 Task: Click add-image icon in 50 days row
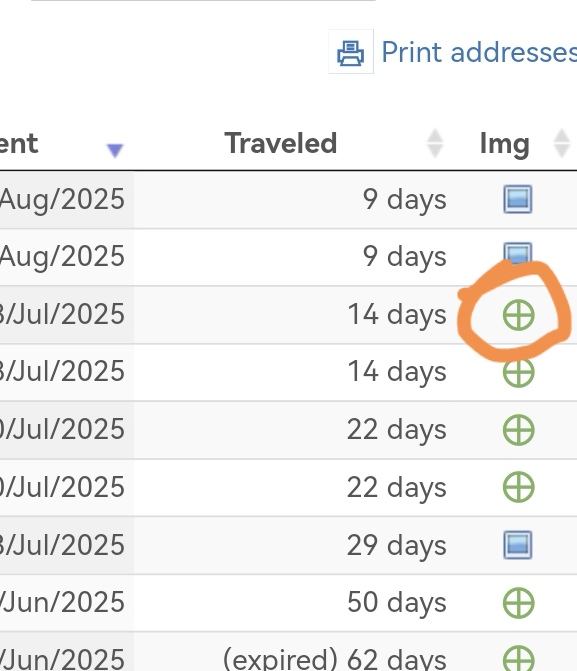(x=518, y=603)
